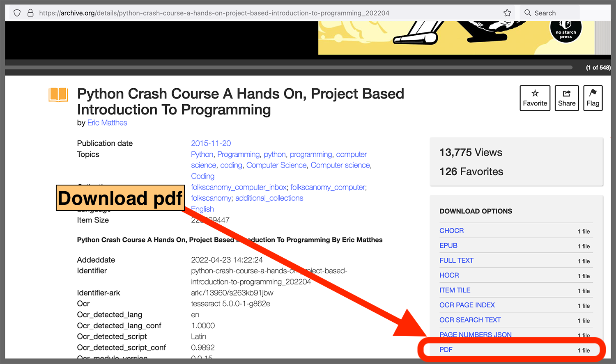Click the Ocr_detected_script value Latin
This screenshot has width=616, height=364.
tap(198, 337)
